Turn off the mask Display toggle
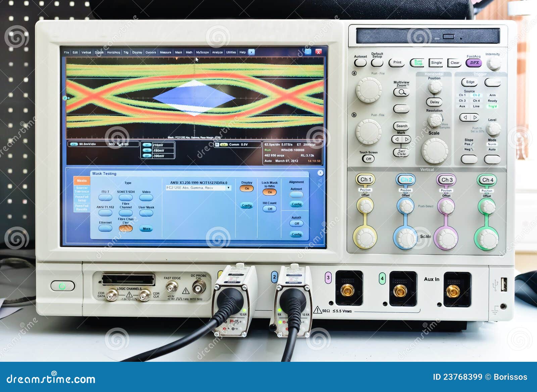 pos(247,188)
